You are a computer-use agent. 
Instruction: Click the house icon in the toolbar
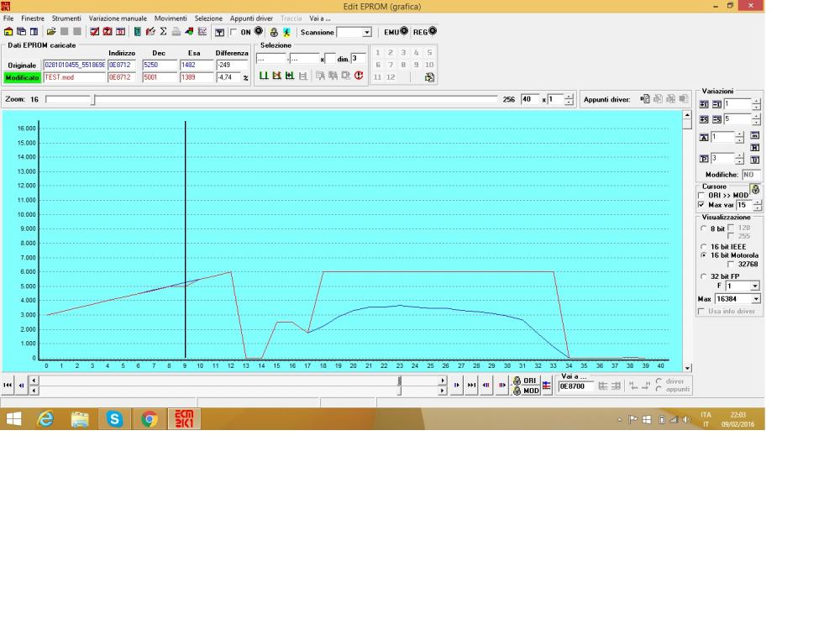[x=8, y=32]
